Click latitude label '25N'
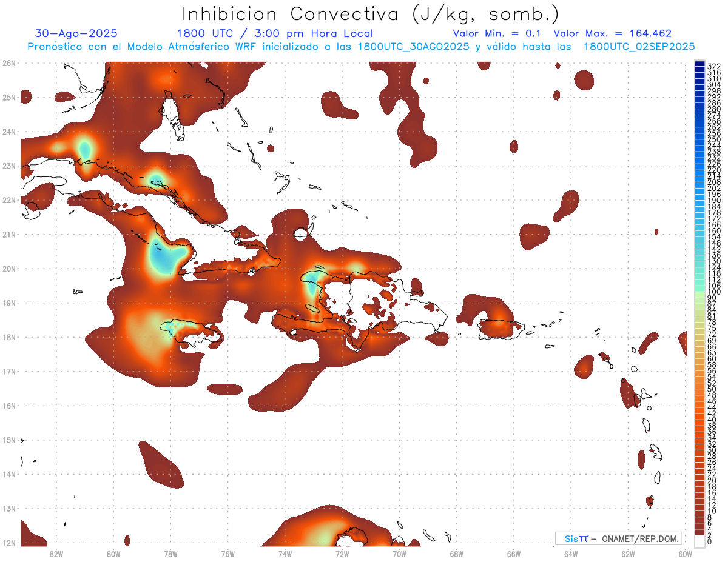The height and width of the screenshot is (562, 728). [8, 97]
